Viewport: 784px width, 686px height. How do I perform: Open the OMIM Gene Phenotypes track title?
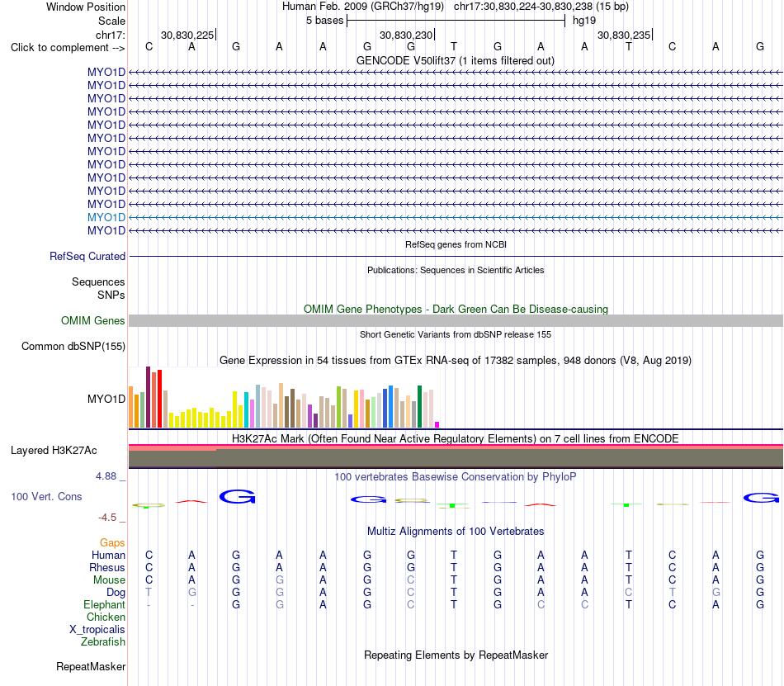pyautogui.click(x=456, y=309)
